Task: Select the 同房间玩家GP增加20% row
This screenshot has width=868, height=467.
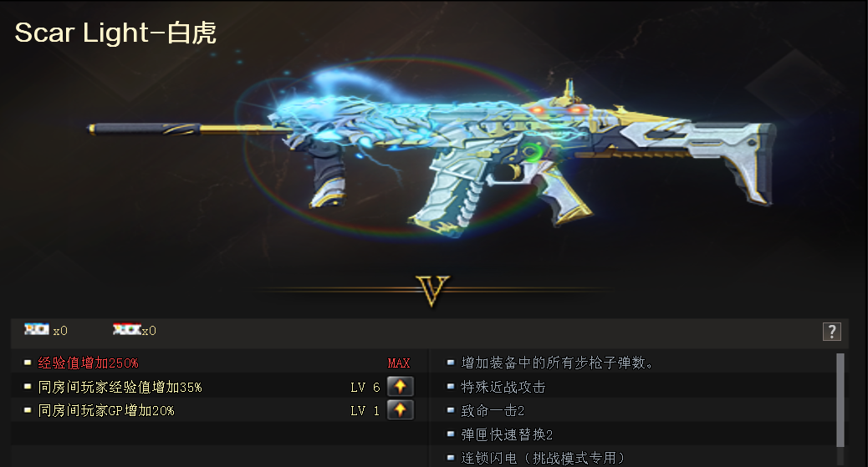Action: [220, 410]
